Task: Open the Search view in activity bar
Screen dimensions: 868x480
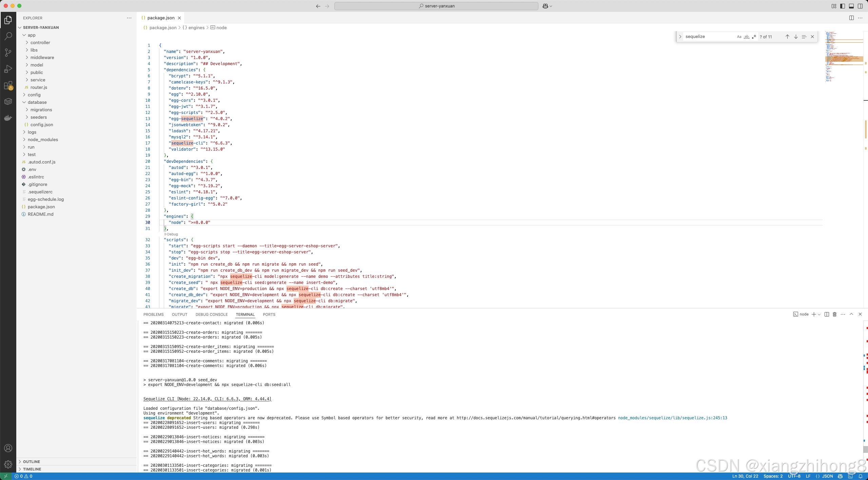Action: click(8, 36)
